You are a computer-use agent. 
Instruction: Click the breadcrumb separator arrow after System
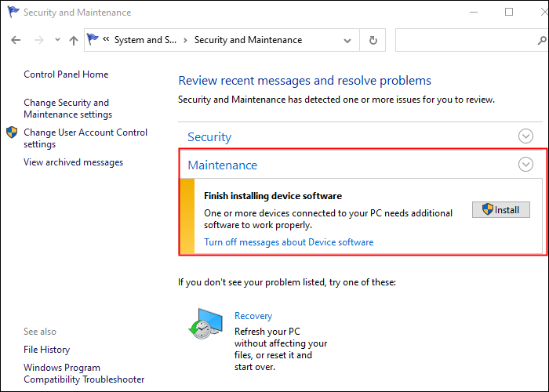coord(186,41)
